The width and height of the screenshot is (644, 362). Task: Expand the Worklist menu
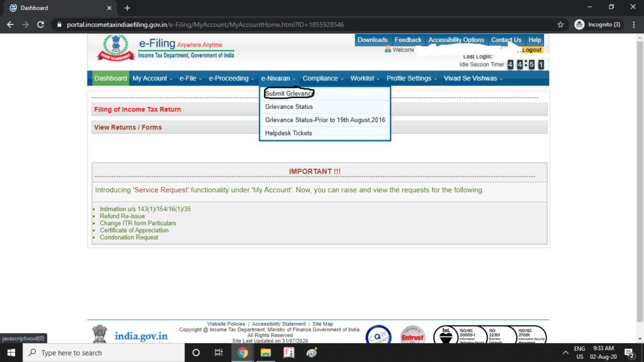[x=365, y=79]
